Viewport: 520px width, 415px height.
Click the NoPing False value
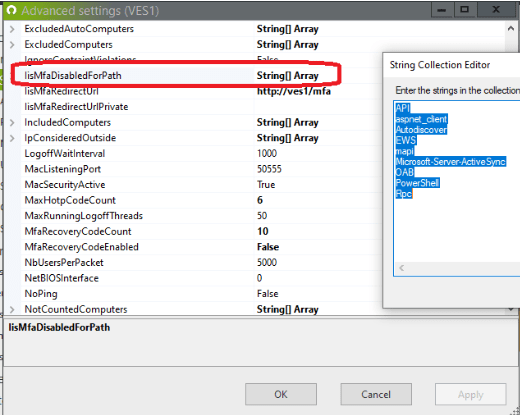[x=268, y=294]
